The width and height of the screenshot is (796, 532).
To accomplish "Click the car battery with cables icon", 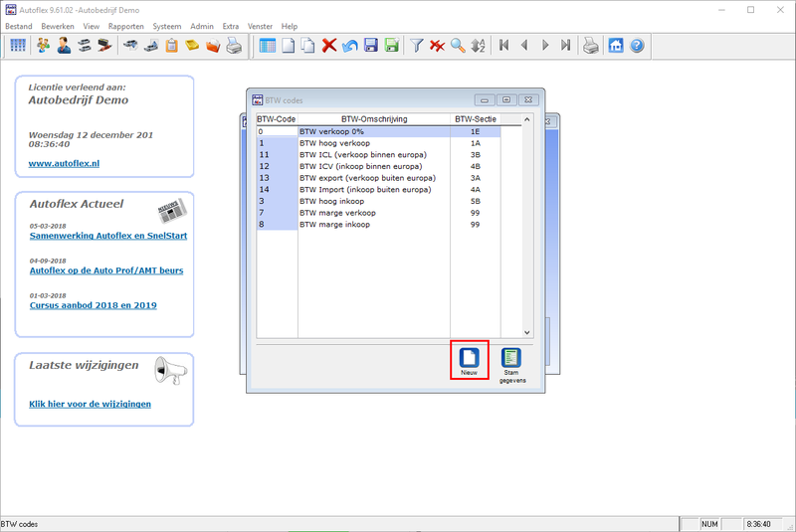I will [104, 46].
